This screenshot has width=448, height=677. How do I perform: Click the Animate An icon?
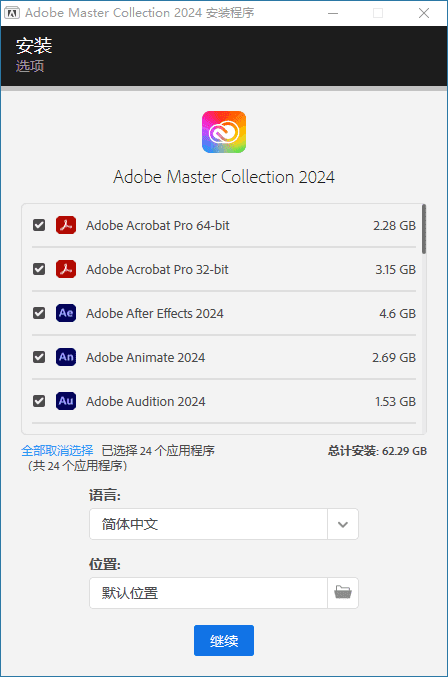[x=66, y=357]
